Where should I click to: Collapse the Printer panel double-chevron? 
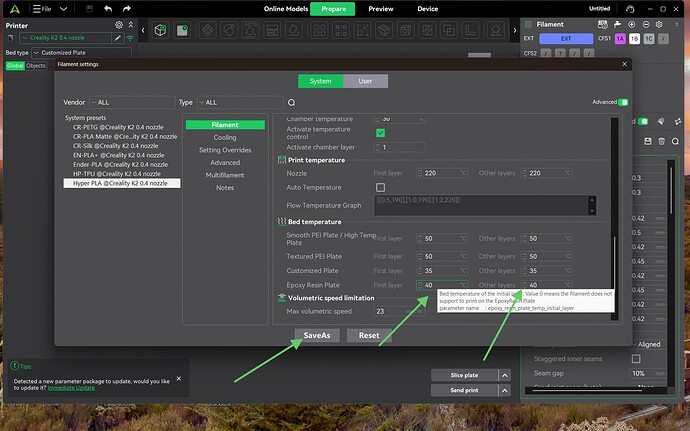click(131, 25)
